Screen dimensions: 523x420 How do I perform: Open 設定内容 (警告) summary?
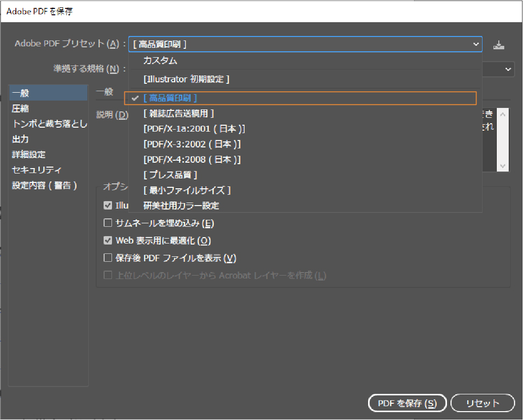coord(48,185)
